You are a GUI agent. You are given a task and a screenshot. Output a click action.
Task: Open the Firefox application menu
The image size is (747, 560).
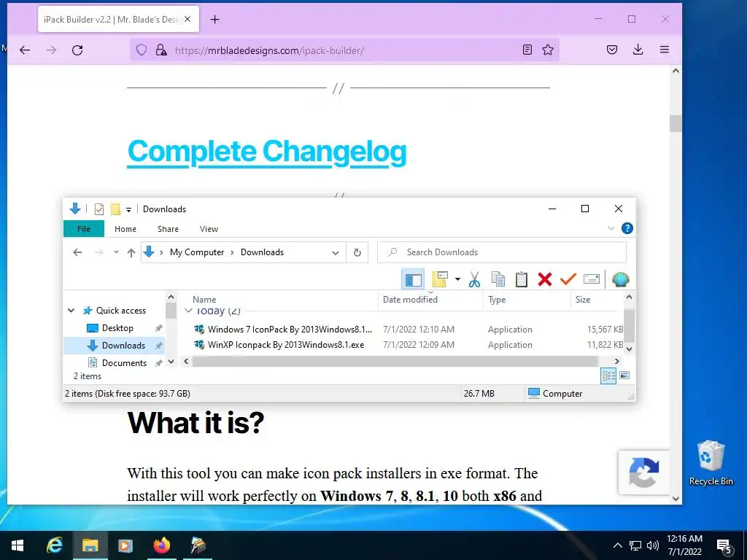[x=664, y=50]
